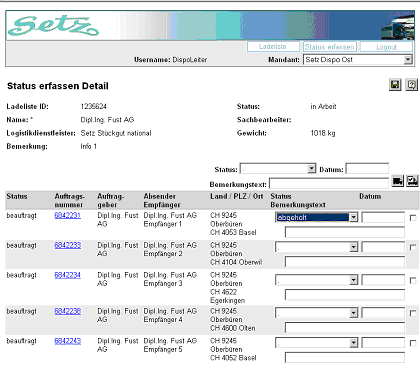The height and width of the screenshot is (373, 420).
Task: Click the Land / PLZ / Ort column header
Action: click(x=237, y=196)
